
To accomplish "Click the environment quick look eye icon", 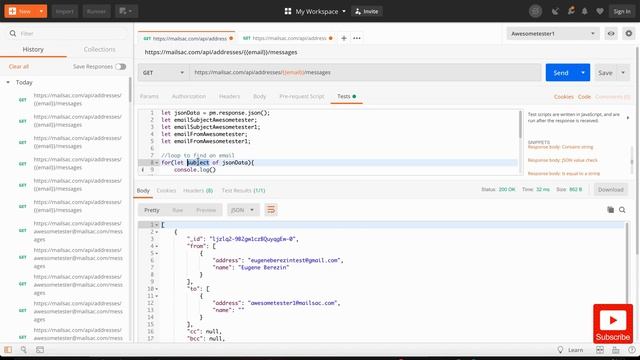I will pos(611,33).
